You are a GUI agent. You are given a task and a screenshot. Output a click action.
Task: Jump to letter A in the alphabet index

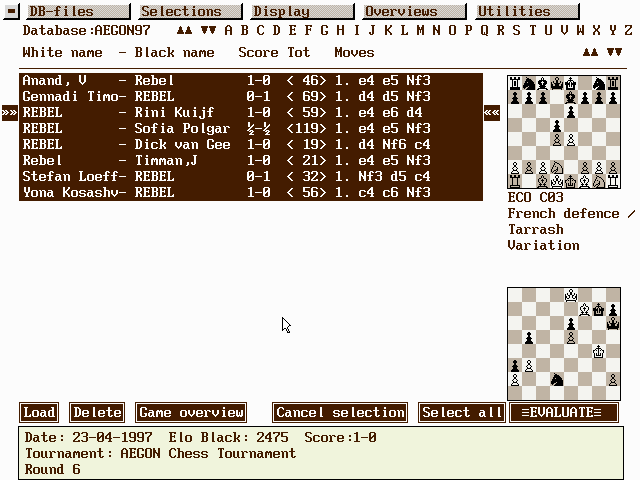(229, 30)
